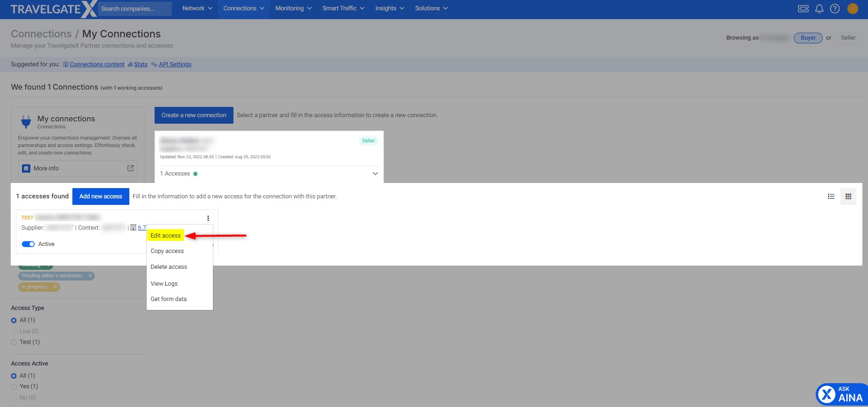
Task: Switch browsing mode to Buyer
Action: [x=808, y=38]
